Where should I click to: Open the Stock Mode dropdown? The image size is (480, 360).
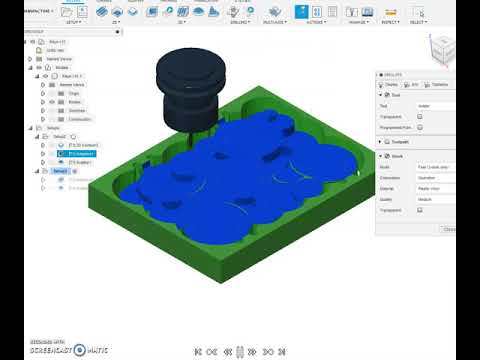436,167
